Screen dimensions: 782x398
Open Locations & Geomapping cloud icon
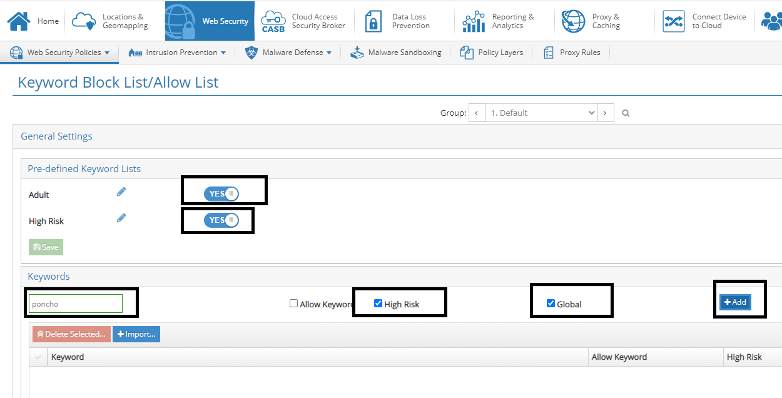[x=84, y=21]
